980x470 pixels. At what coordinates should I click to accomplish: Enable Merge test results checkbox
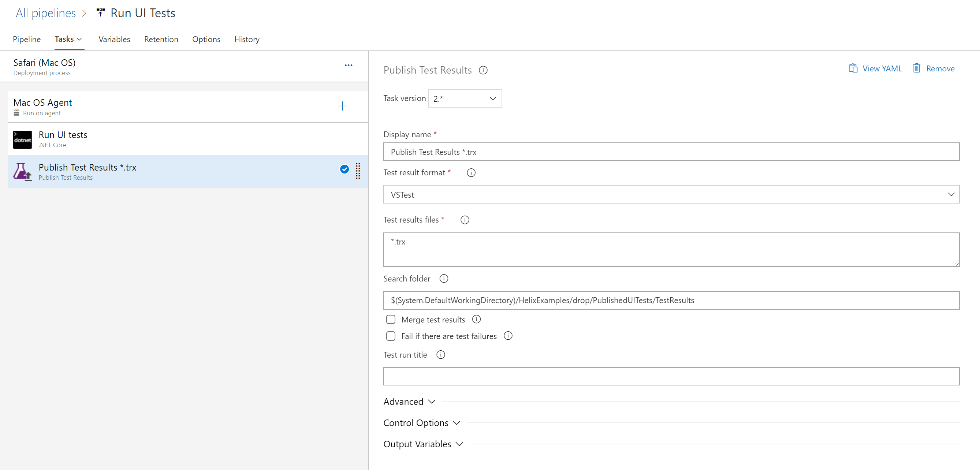[x=391, y=320]
